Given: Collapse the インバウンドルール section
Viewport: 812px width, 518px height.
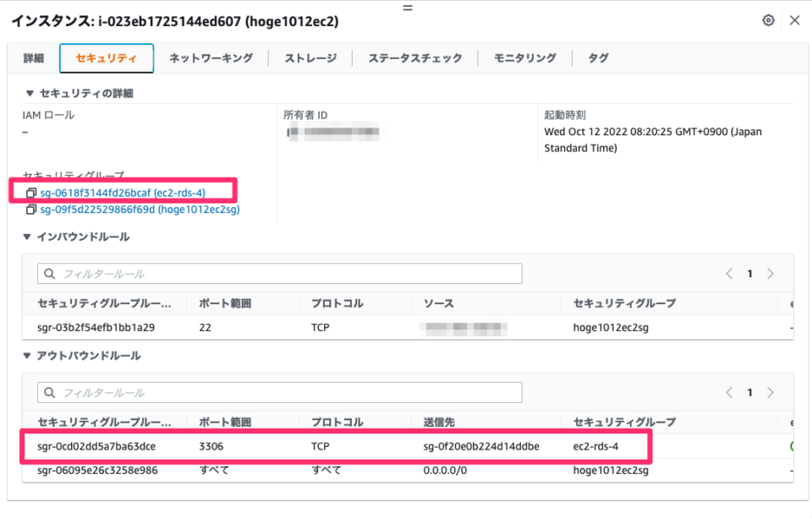Looking at the screenshot, I should coord(27,237).
